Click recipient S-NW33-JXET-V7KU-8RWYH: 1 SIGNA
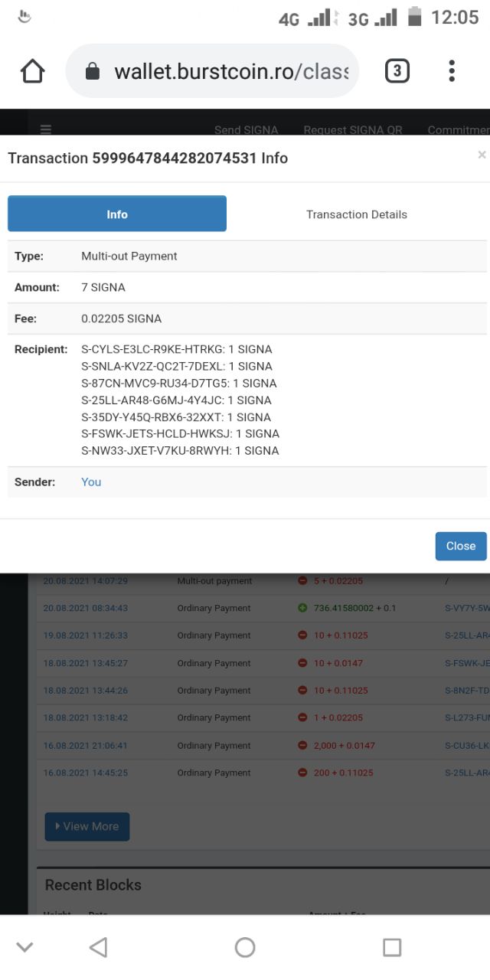Image resolution: width=490 pixels, height=980 pixels. (180, 450)
